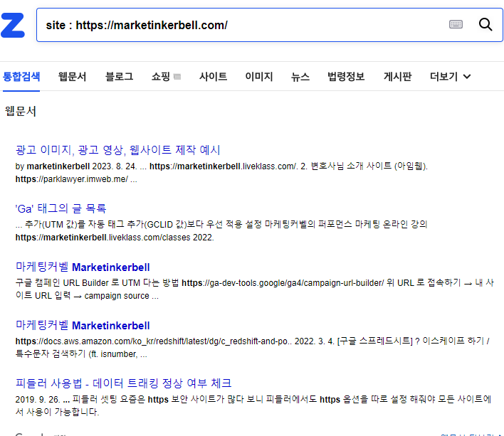Switch to the 블로그 tab
This screenshot has height=436, width=504.
[120, 77]
